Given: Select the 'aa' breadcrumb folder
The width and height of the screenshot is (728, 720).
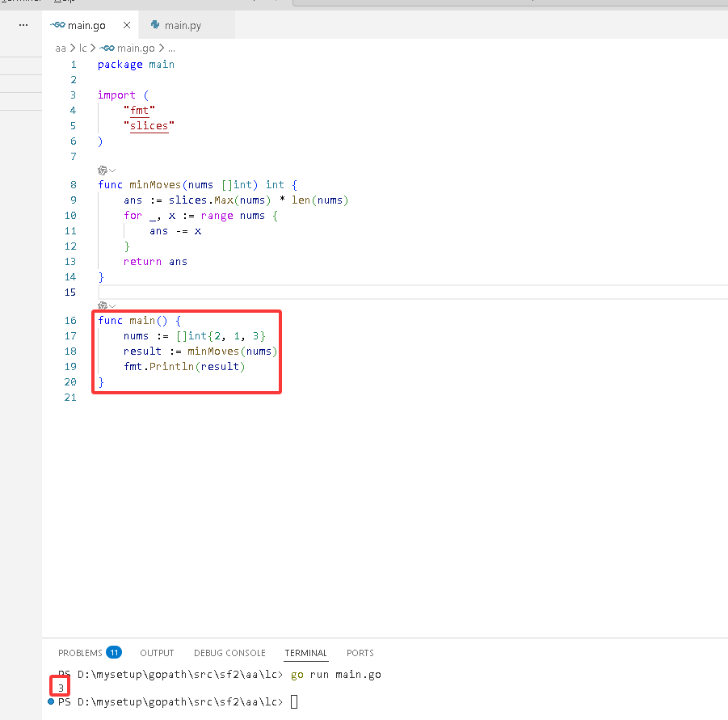Looking at the screenshot, I should click(x=61, y=48).
